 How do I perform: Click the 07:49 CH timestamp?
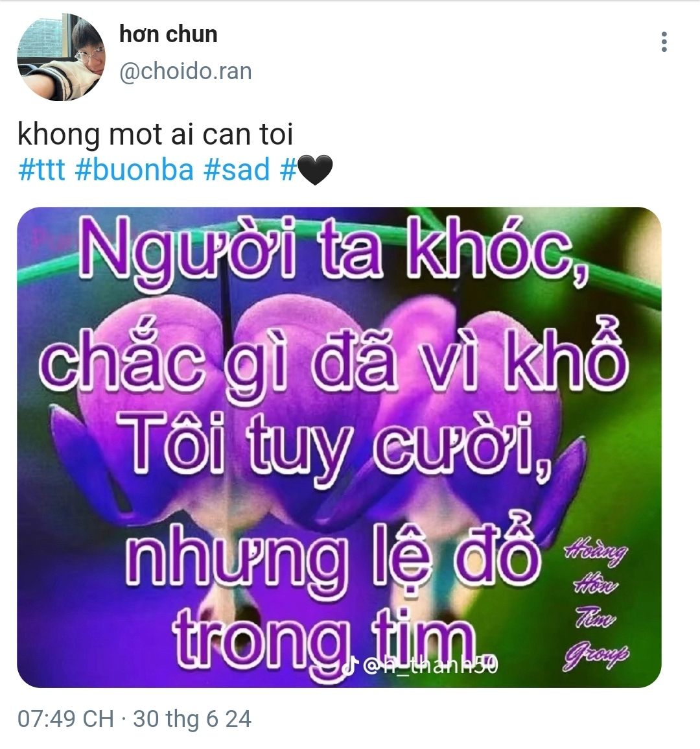(65, 719)
